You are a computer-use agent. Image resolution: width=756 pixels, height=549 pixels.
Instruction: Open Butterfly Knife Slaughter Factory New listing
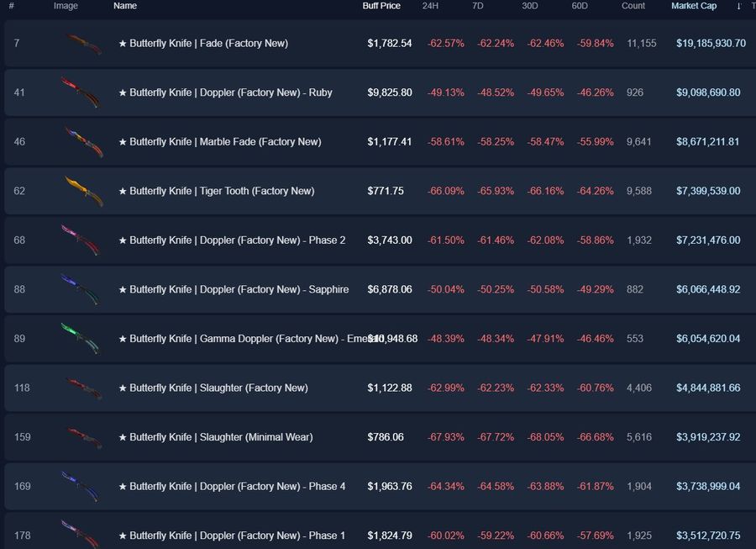coord(213,388)
